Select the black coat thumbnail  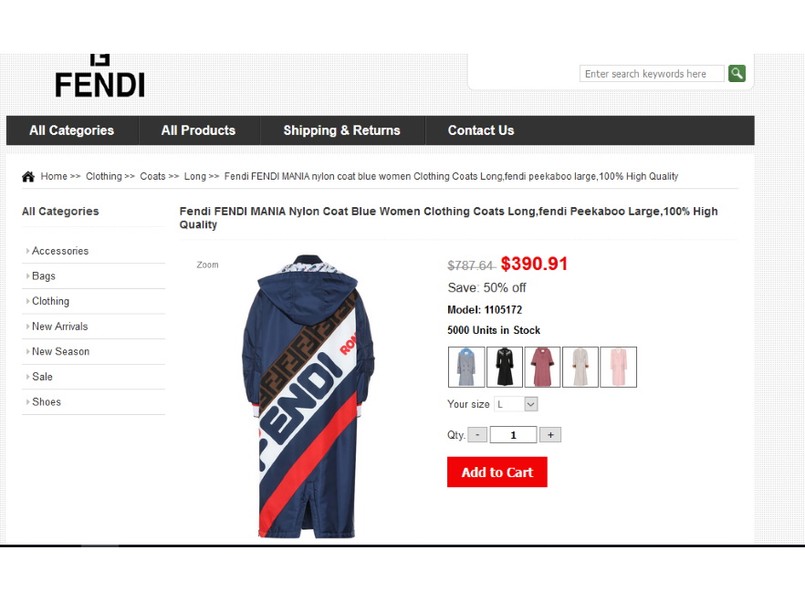[504, 367]
